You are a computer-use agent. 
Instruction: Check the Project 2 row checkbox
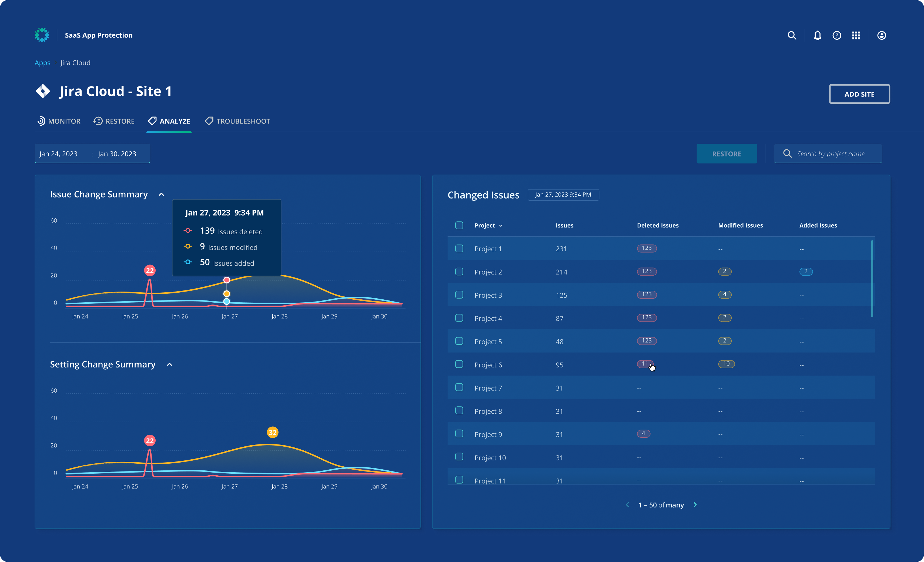click(x=459, y=272)
